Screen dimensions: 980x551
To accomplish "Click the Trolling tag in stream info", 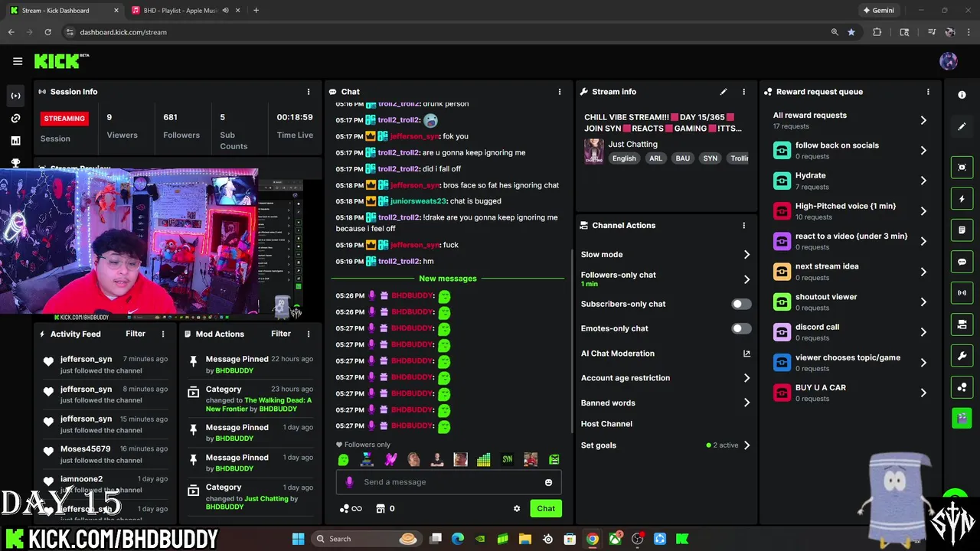I will point(739,158).
